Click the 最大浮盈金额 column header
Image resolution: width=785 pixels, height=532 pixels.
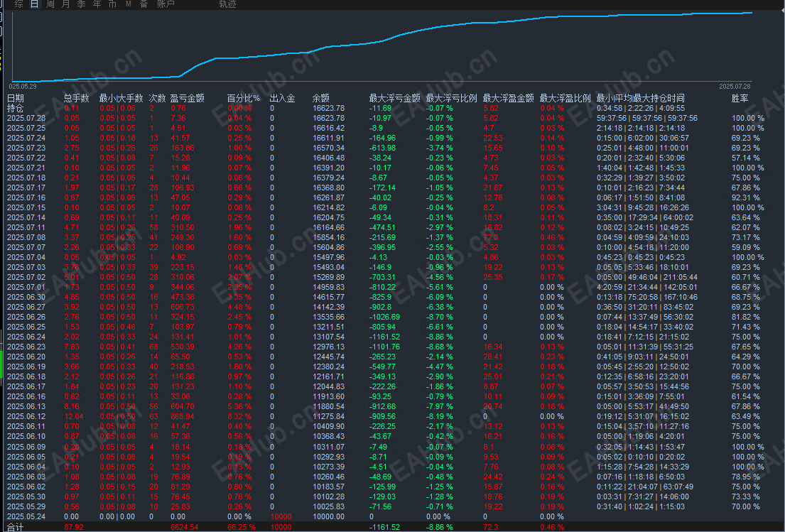click(508, 98)
